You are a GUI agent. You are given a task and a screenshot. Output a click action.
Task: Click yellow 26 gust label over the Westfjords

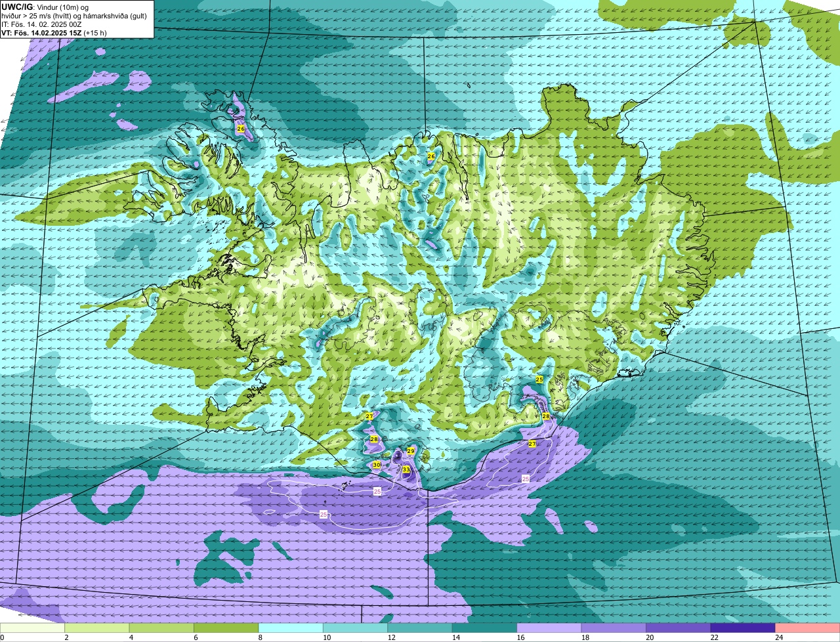click(241, 129)
